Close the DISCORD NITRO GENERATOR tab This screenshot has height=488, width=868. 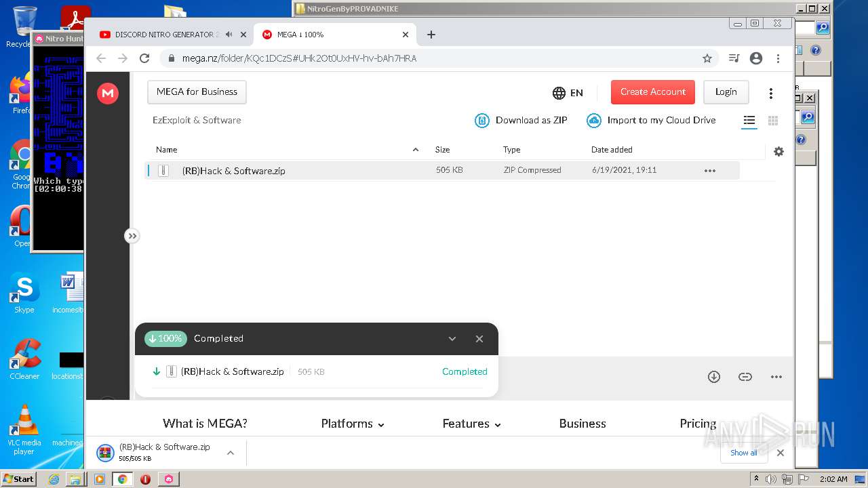point(243,35)
